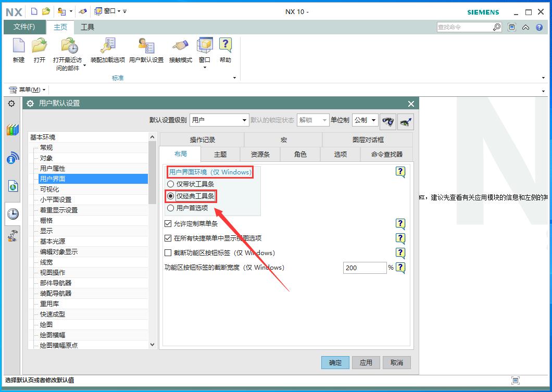552x392 pixels.
Task: Expand the 单位制 dropdown showing 公制
Action: tap(365, 120)
